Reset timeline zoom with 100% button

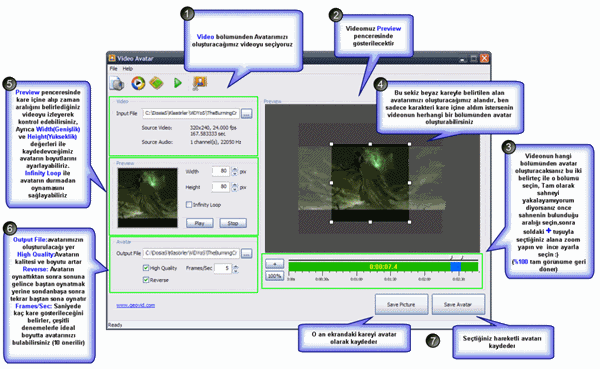pos(274,276)
